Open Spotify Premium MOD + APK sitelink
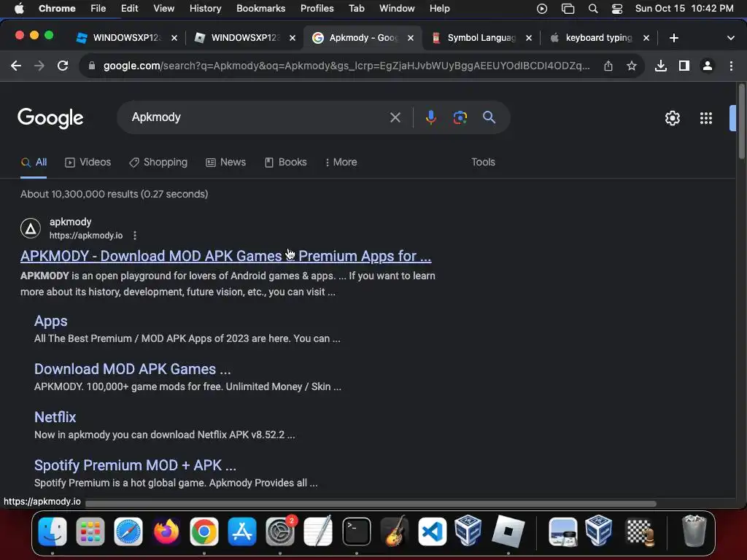 click(x=135, y=465)
